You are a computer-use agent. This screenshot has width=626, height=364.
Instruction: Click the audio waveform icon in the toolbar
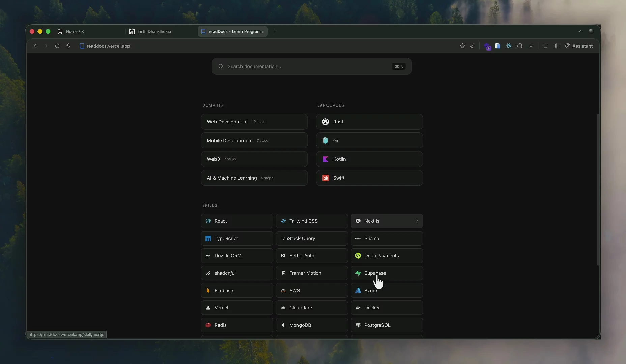(x=556, y=46)
